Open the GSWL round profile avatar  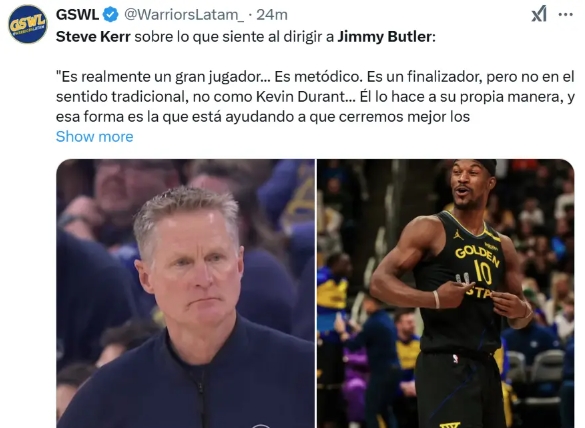(x=28, y=24)
